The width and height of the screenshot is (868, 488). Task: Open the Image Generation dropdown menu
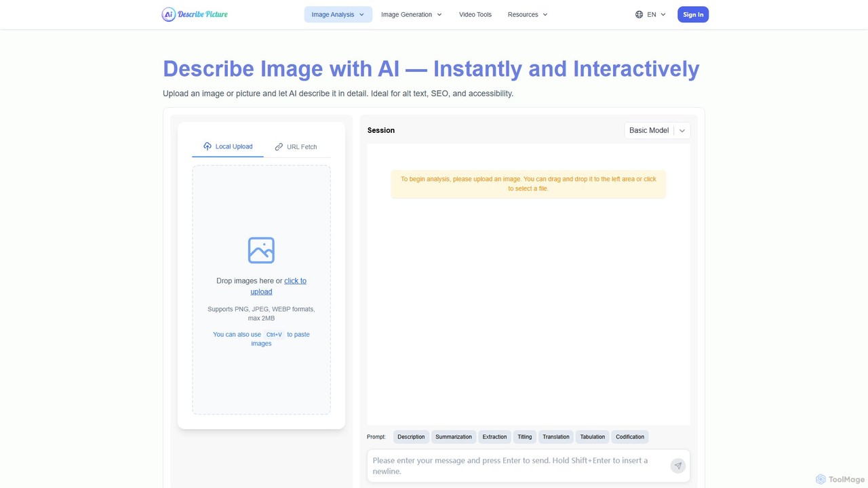[411, 14]
